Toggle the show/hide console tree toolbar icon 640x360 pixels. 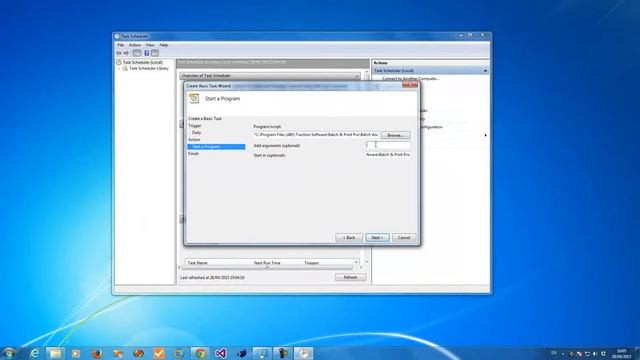(137, 53)
